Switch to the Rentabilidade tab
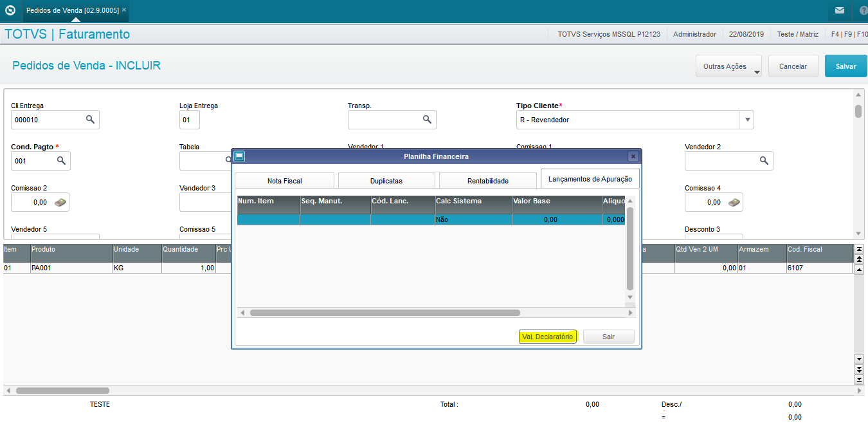This screenshot has width=868, height=446. coord(488,181)
